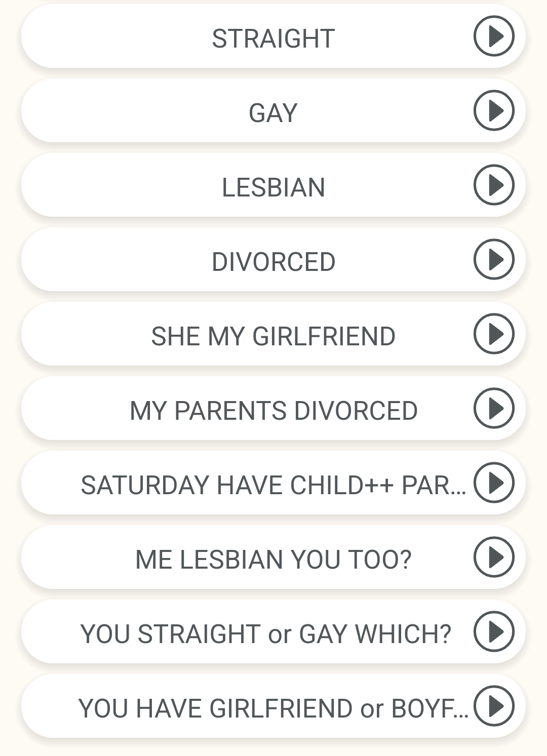Play YOU HAVE GIRLFRIEND or BOYF... video
Viewport: 547px width, 756px height.
pos(494,706)
